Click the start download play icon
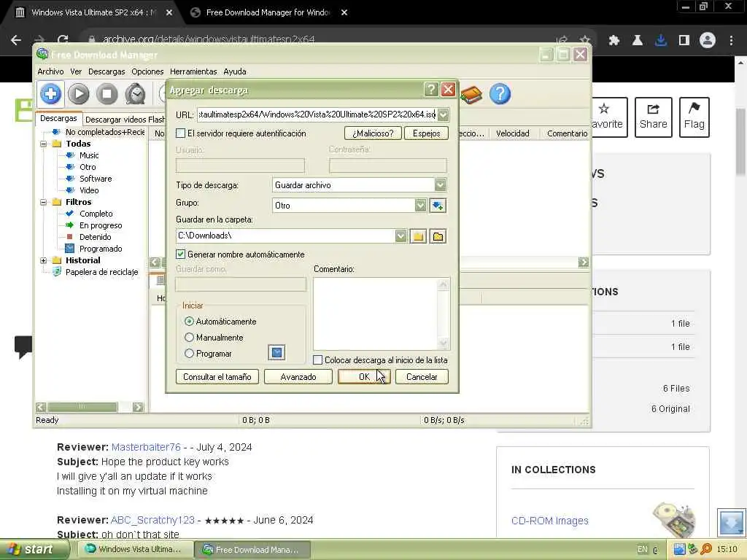This screenshot has height=560, width=747. click(79, 94)
